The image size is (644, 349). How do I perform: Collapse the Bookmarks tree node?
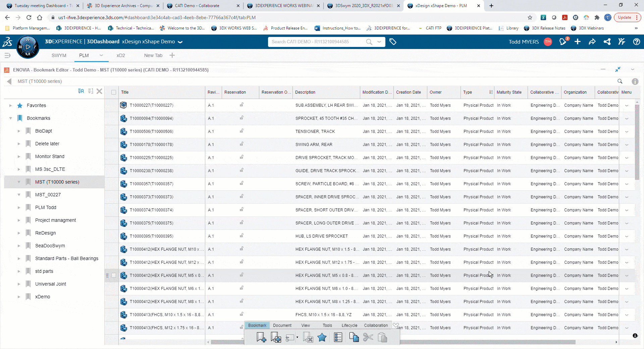pos(10,118)
